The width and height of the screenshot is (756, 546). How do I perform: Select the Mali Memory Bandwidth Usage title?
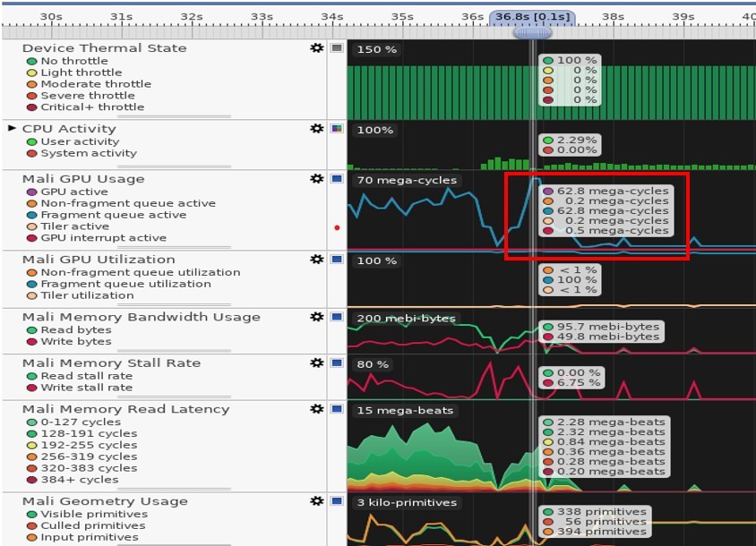click(142, 317)
